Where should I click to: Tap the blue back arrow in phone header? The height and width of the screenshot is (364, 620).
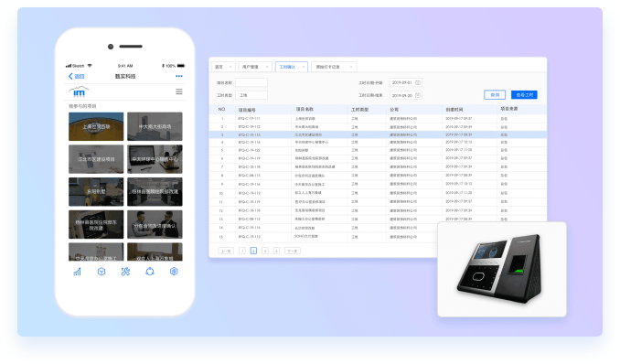click(70, 76)
